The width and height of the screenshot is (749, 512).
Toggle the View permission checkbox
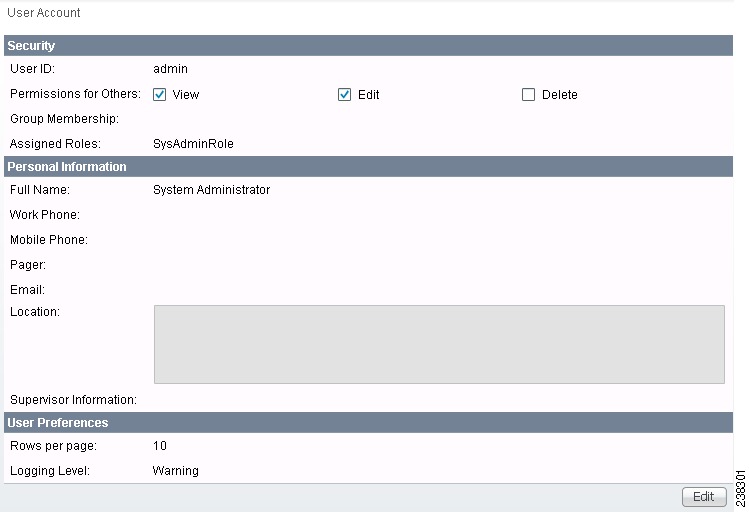(160, 95)
